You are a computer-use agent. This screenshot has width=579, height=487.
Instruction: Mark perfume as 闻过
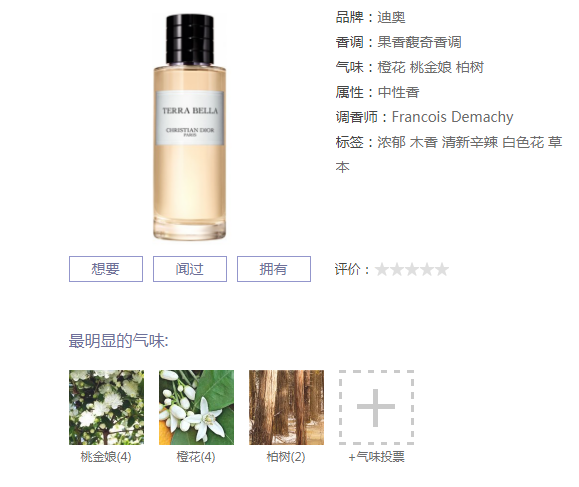coord(190,269)
